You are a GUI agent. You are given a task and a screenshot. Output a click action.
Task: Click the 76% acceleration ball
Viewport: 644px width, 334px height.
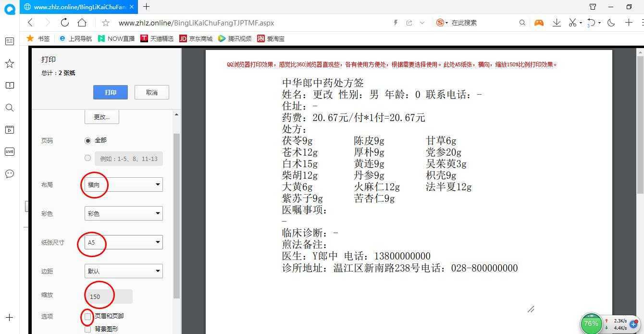[x=591, y=324]
